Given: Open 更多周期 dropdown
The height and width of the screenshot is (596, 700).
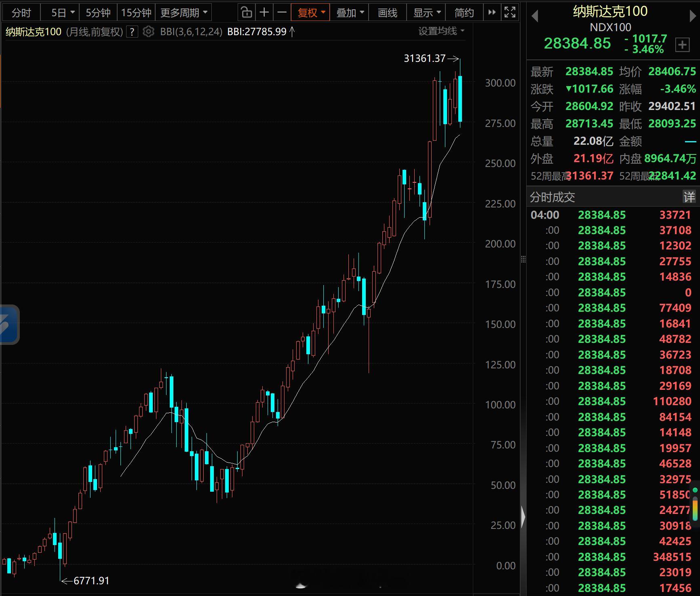Looking at the screenshot, I should pos(183,13).
